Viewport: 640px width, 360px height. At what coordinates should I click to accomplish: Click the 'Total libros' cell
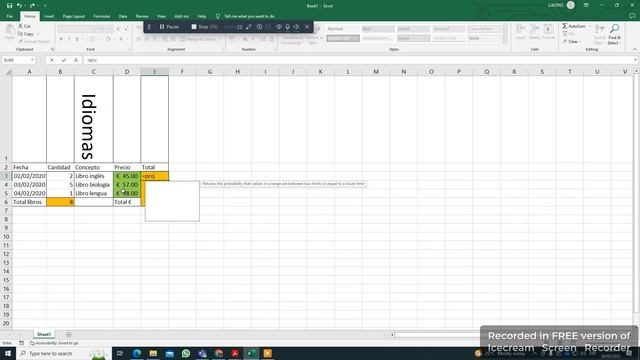(29, 202)
